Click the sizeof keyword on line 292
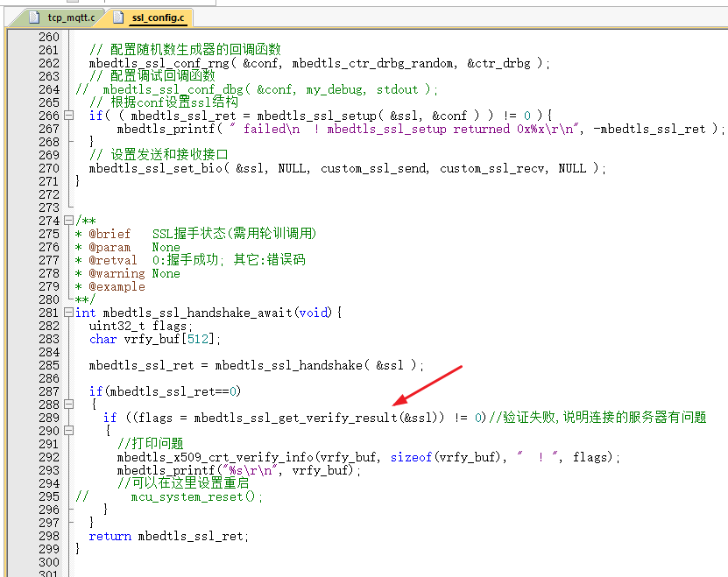This screenshot has width=728, height=577. click(x=411, y=457)
